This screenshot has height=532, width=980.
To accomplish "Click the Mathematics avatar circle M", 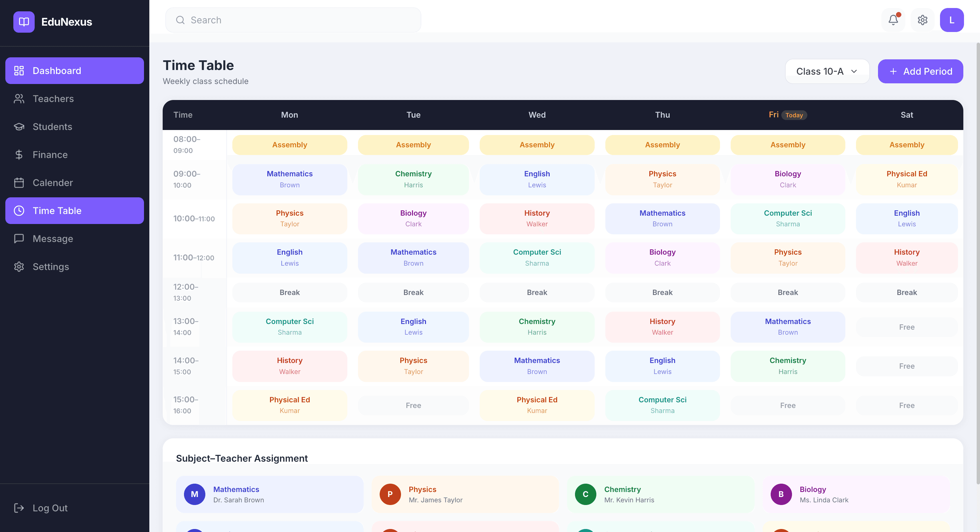I will [194, 494].
